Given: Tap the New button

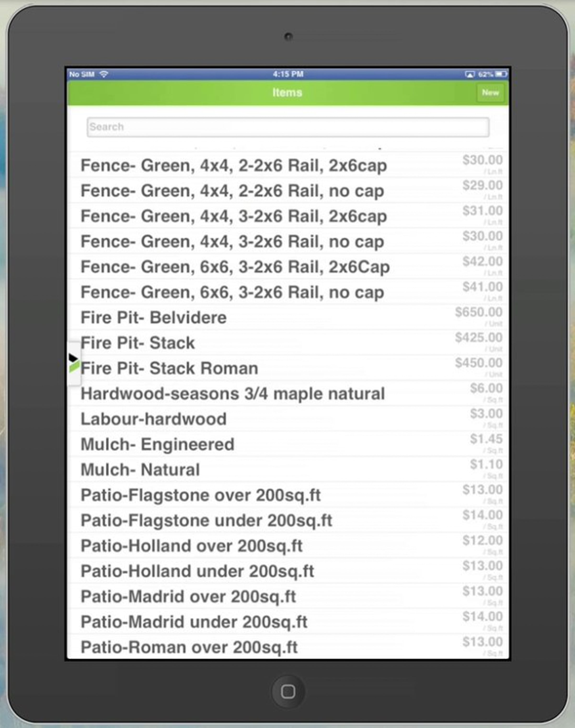Looking at the screenshot, I should 490,92.
